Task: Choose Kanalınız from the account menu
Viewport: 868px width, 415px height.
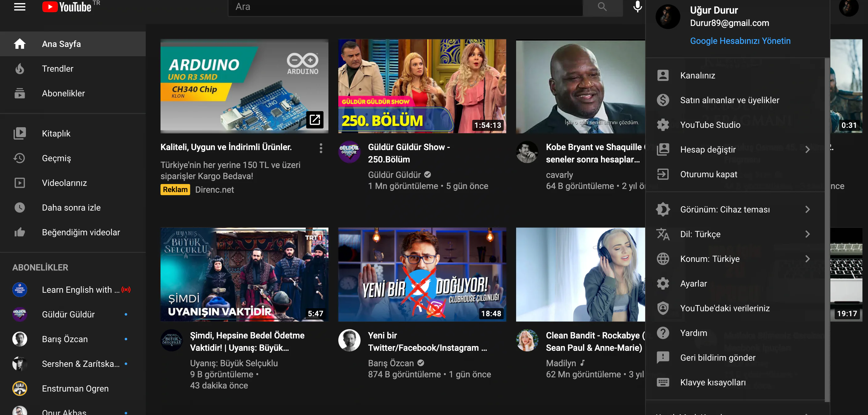Action: pyautogui.click(x=697, y=75)
